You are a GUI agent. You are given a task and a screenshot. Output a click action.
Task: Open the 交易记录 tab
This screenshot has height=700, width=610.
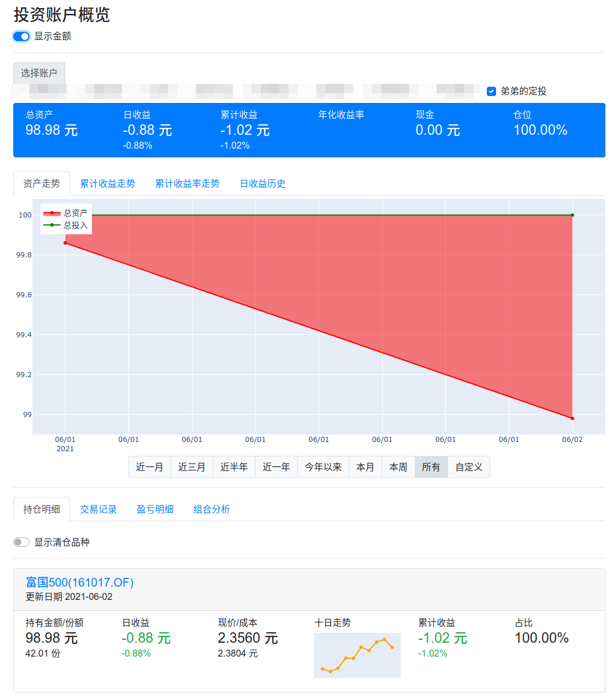tap(98, 510)
